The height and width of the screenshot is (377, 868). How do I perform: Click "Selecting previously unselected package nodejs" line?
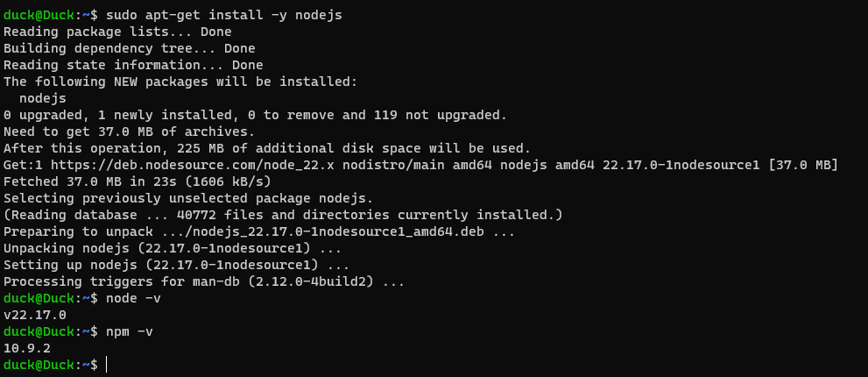coord(188,198)
